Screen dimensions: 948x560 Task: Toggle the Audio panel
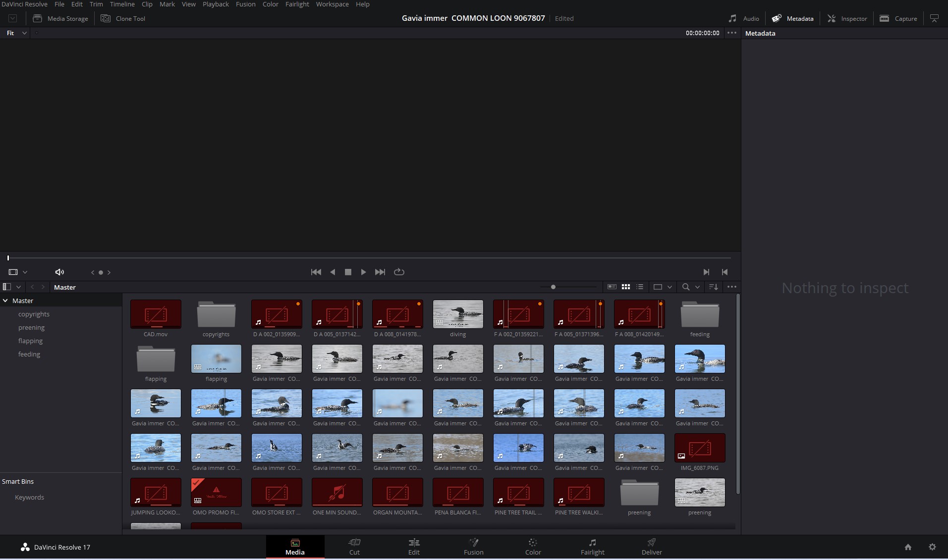(743, 18)
